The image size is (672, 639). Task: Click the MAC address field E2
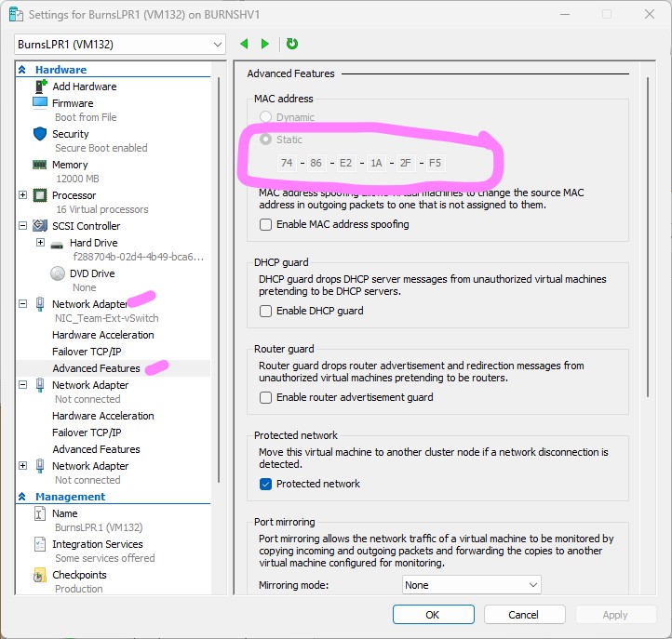(x=345, y=163)
